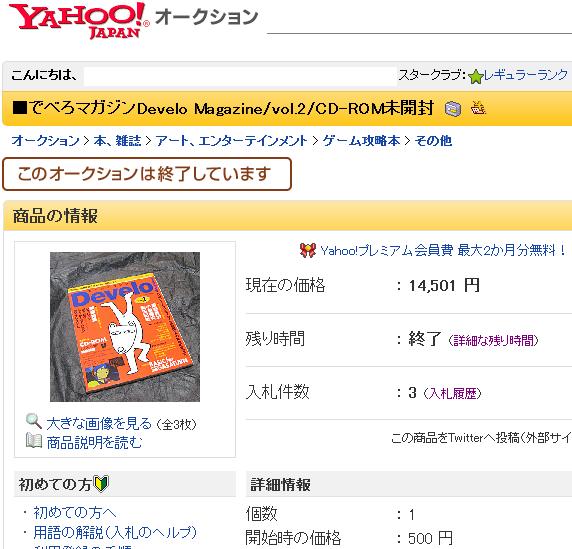This screenshot has height=549, width=572.
Task: Open アート、エンターテインメント breadcrumb link
Action: (x=232, y=140)
